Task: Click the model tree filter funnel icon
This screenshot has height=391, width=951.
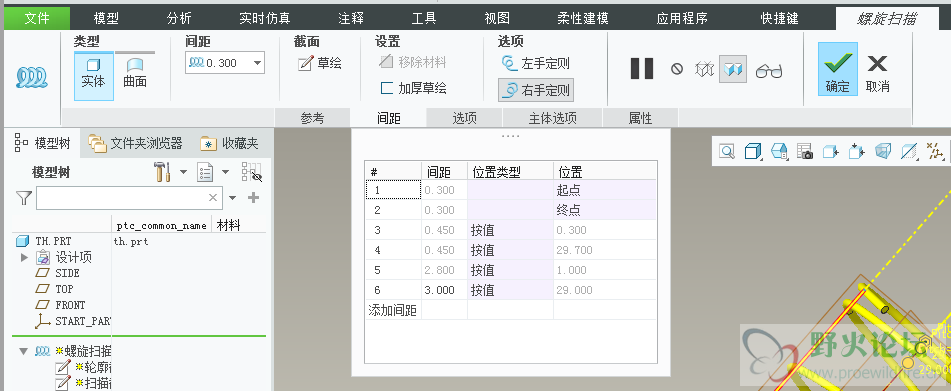Action: (24, 198)
